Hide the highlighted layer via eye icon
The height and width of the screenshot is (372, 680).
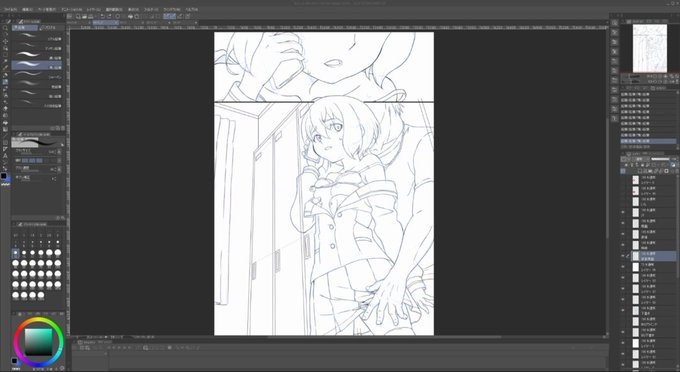(x=623, y=256)
